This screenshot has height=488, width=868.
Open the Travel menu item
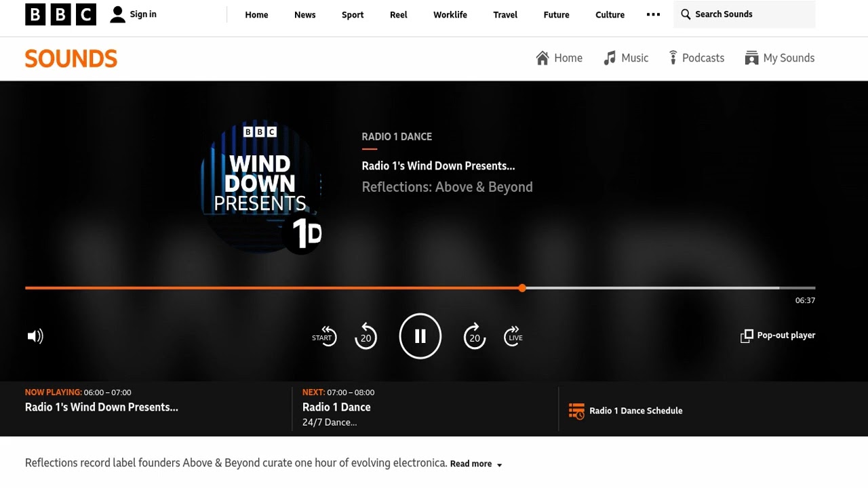click(x=505, y=15)
